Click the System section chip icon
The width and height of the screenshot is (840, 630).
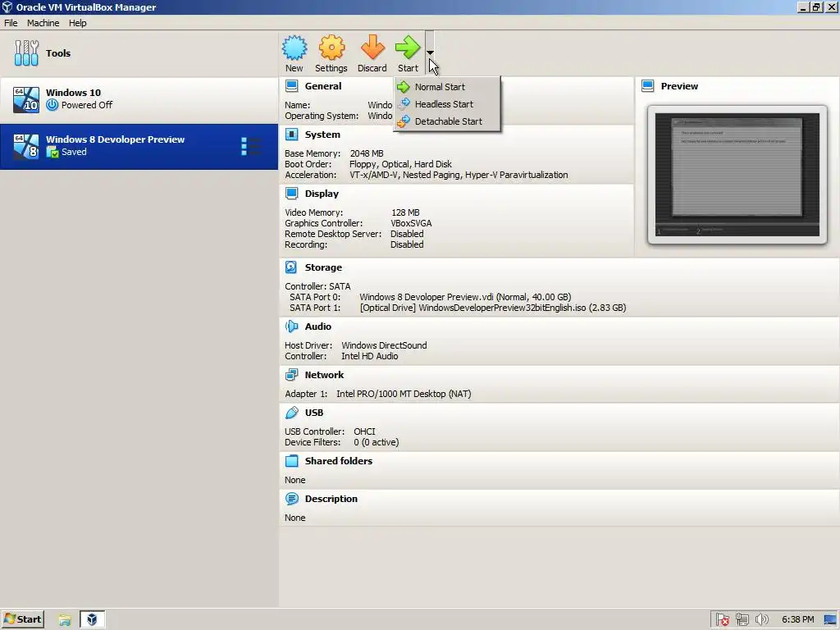click(x=291, y=135)
